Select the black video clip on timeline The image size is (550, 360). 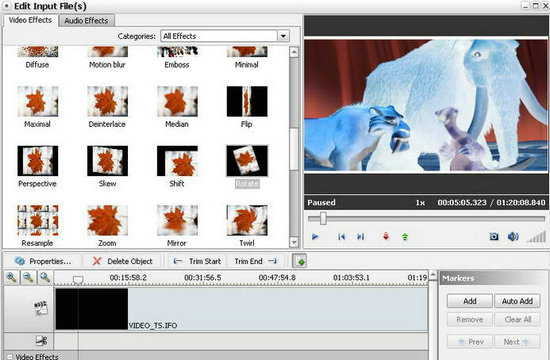[x=92, y=309]
